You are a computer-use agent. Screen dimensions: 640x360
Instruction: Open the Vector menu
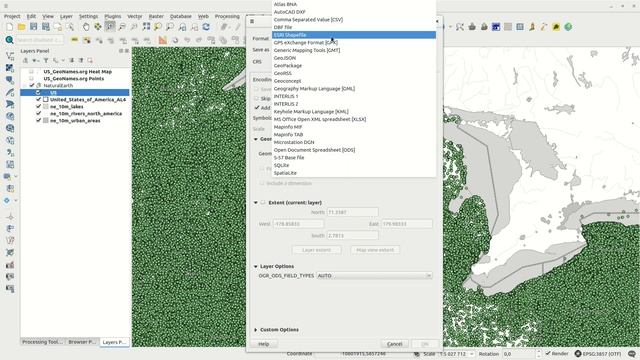coord(135,16)
